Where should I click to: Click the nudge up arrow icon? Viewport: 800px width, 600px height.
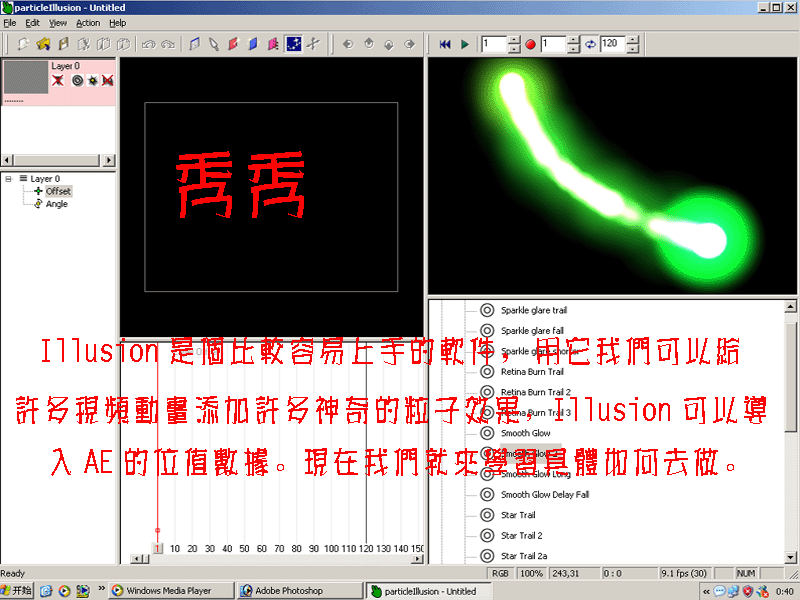tap(369, 44)
